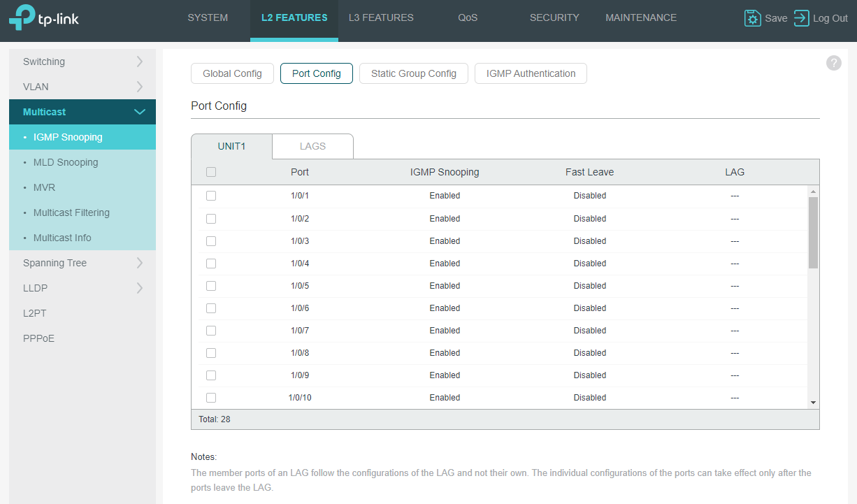Click the port 1/0/7 label

[300, 331]
